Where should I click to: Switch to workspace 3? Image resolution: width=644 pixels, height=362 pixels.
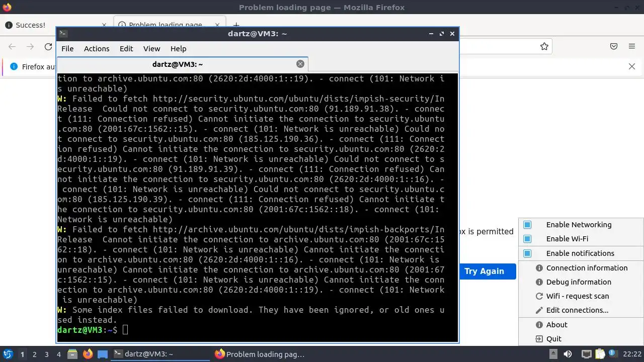[x=46, y=354]
